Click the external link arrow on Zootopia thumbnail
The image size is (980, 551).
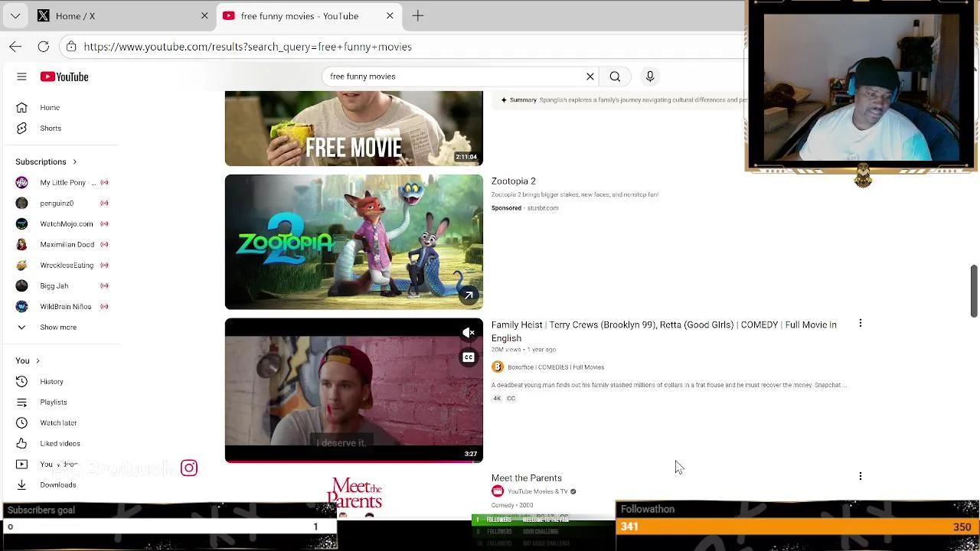(469, 295)
